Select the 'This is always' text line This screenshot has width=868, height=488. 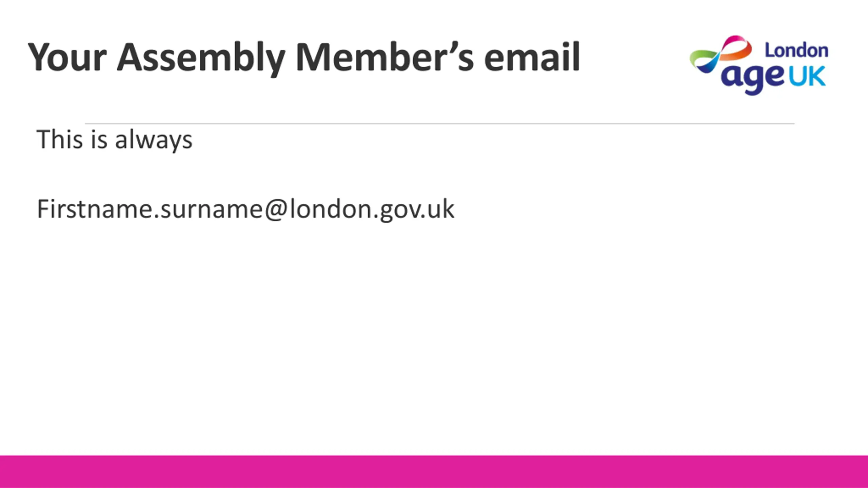click(115, 139)
